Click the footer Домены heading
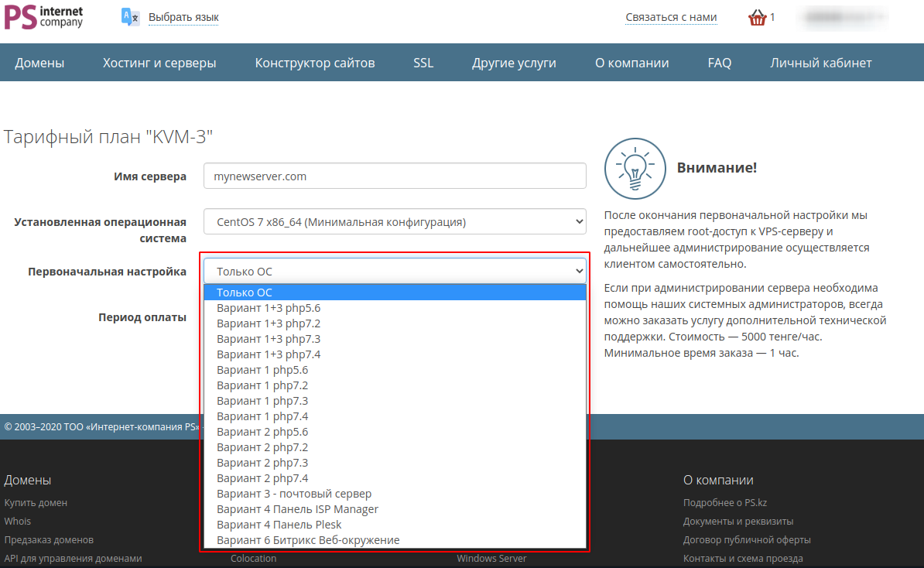The image size is (924, 568). [x=28, y=480]
